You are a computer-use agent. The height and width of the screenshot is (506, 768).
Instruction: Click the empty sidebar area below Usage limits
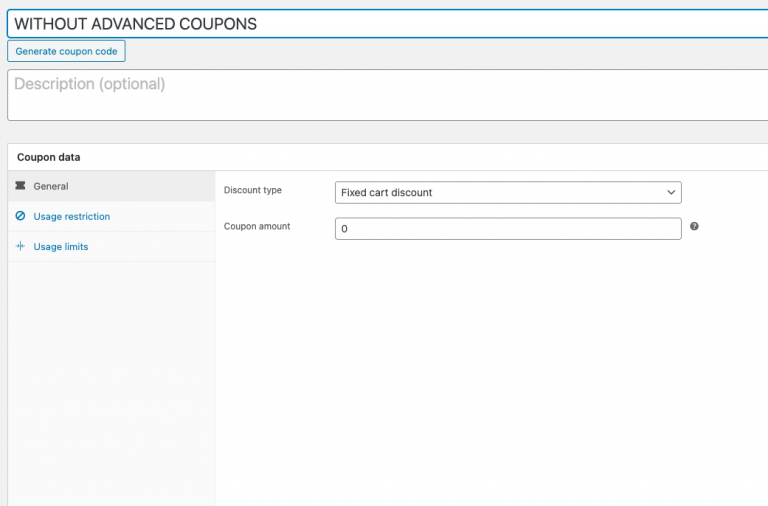point(110,380)
